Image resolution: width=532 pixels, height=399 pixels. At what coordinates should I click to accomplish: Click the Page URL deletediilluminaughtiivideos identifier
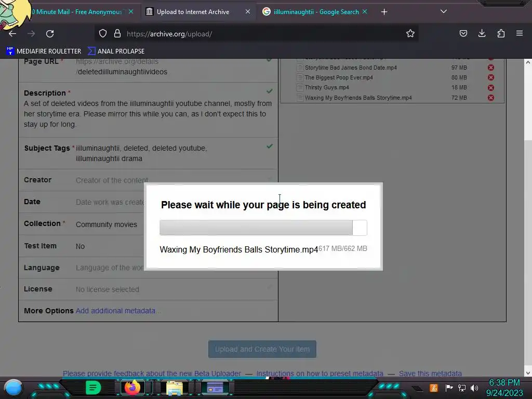click(x=123, y=72)
